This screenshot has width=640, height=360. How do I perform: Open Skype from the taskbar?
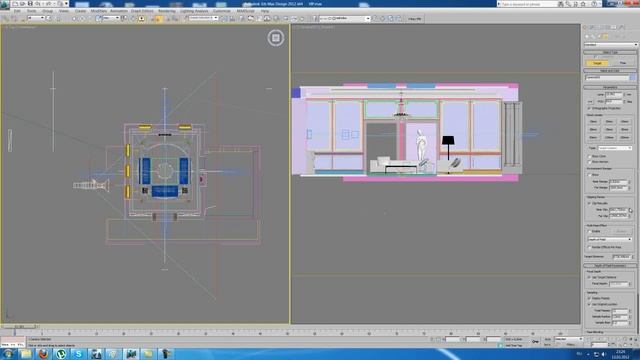click(x=78, y=353)
